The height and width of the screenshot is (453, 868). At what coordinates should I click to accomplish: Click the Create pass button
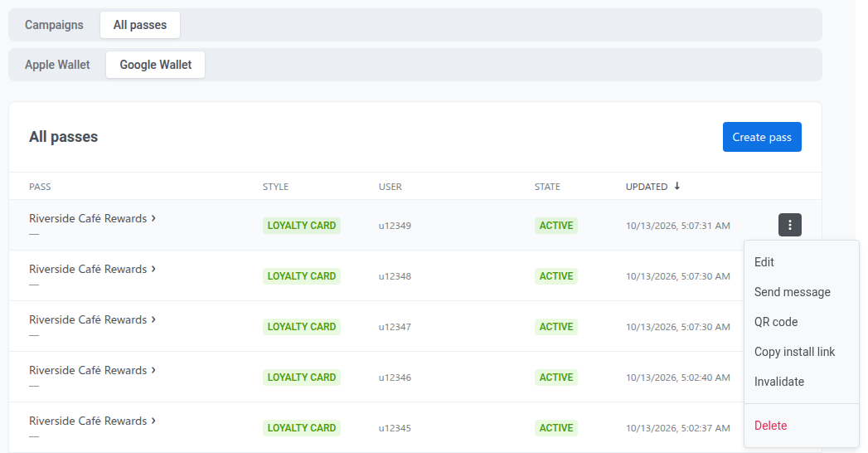pos(762,137)
